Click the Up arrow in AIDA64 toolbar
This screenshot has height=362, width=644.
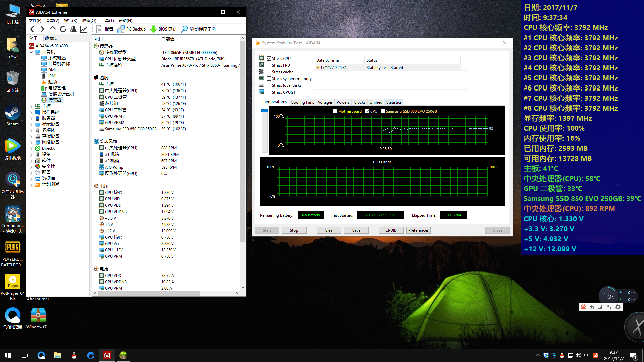point(53,29)
